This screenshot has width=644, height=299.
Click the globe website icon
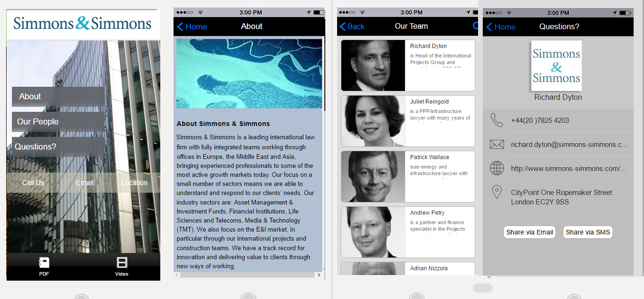(496, 168)
